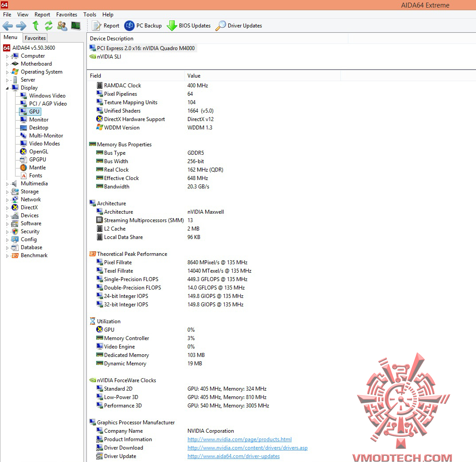Click the Report toolbar button
The width and height of the screenshot is (476, 462).
105,26
